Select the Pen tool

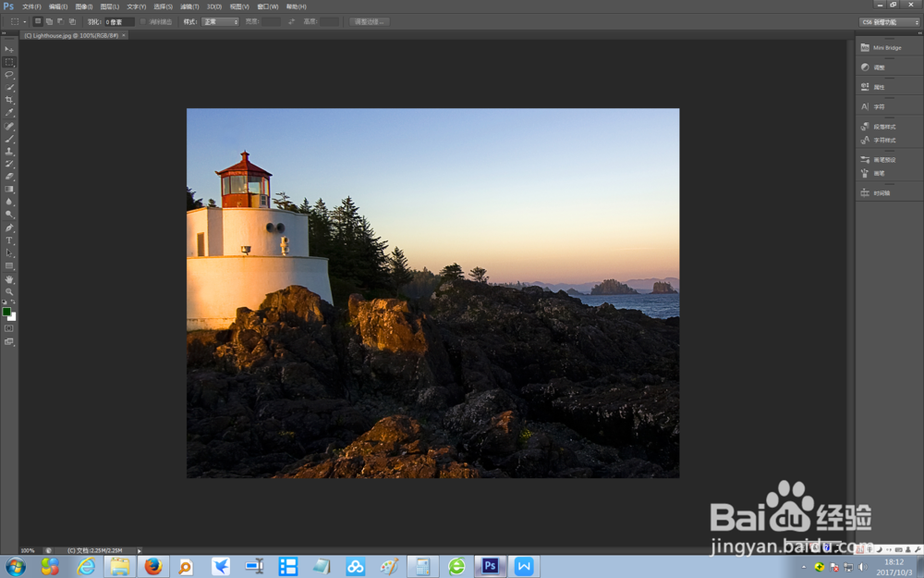click(x=9, y=228)
